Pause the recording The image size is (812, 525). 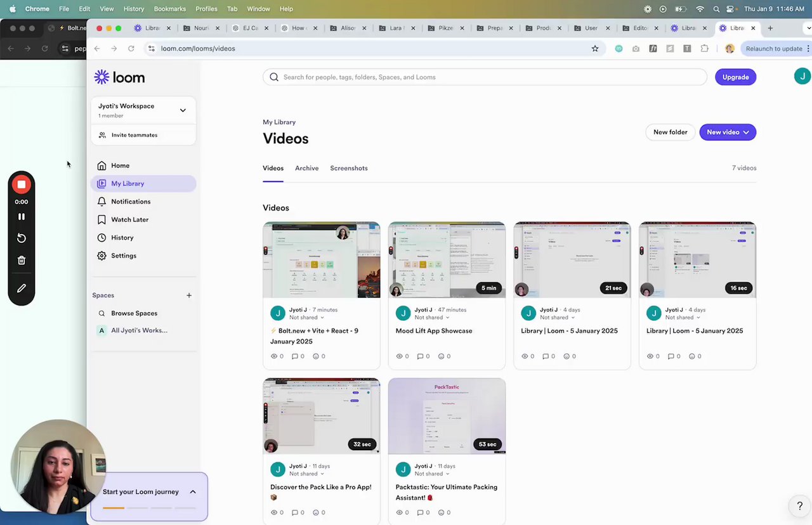click(x=22, y=217)
